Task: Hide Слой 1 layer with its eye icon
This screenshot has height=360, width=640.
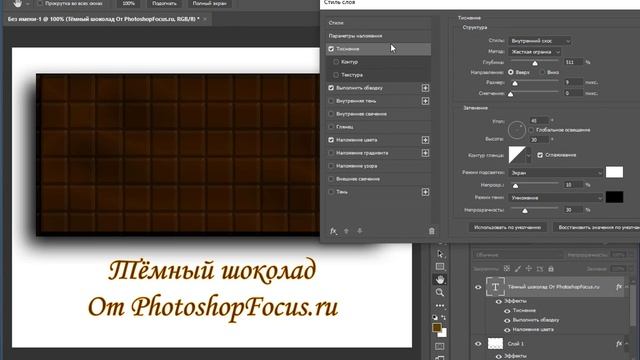Action: [x=478, y=344]
